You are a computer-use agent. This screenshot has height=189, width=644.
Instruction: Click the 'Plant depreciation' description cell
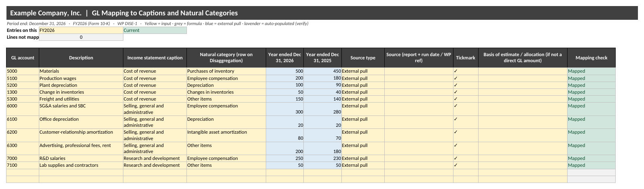point(81,85)
